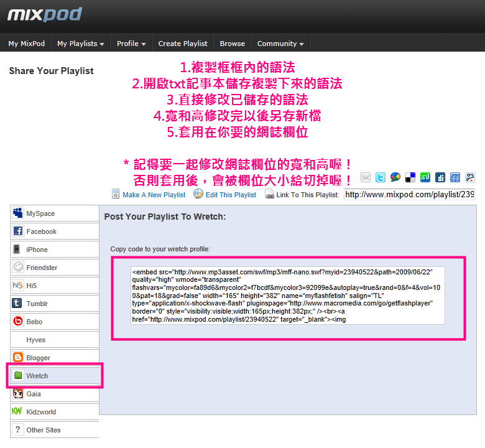Select the Tumblr sharing tab
The width and height of the screenshot is (485, 448).
(x=55, y=304)
